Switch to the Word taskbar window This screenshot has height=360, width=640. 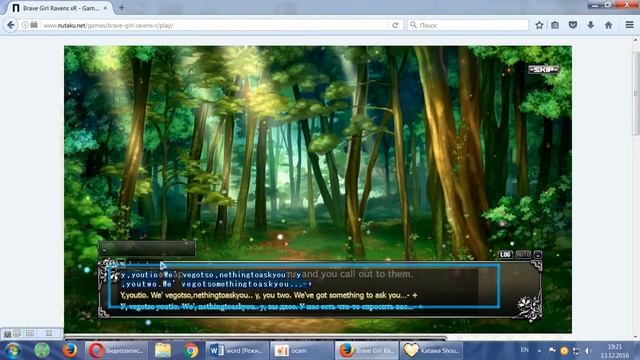237,351
